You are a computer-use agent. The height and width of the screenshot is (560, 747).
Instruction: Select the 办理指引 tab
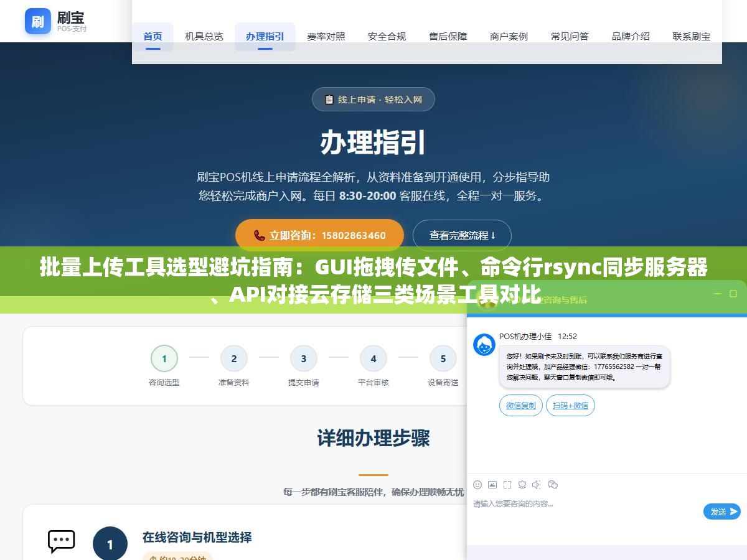click(265, 36)
